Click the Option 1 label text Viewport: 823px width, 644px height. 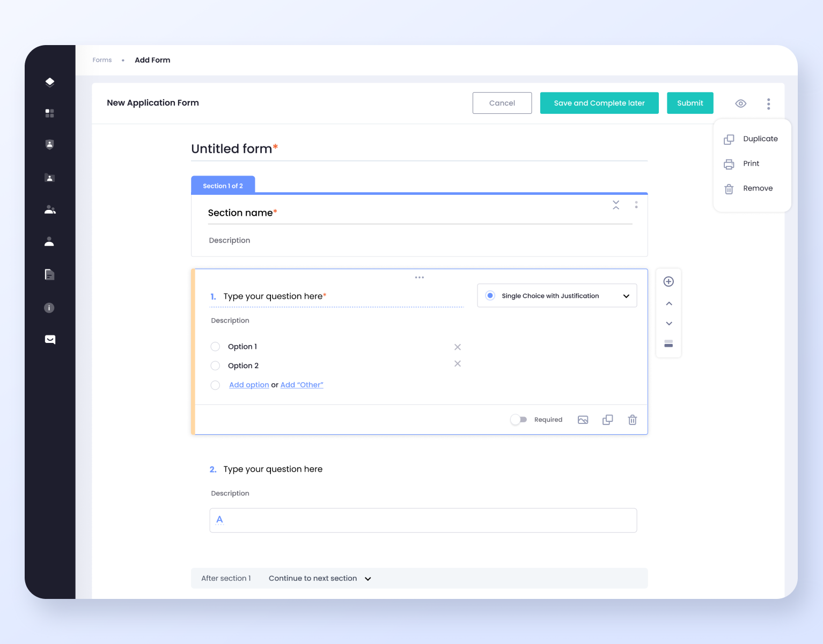point(243,347)
